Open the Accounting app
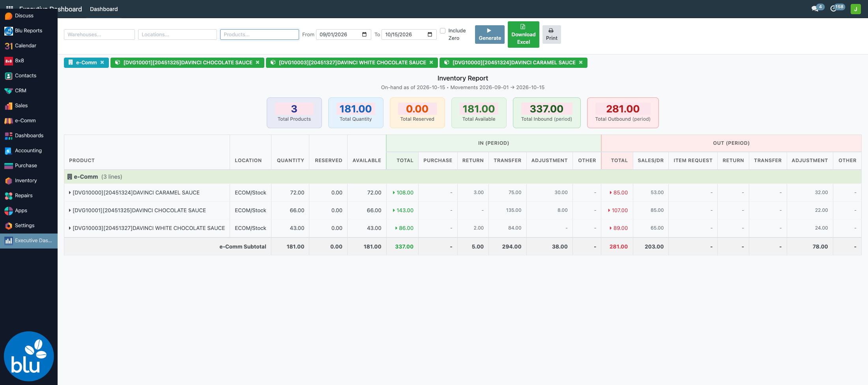This screenshot has height=385, width=868. 28,151
